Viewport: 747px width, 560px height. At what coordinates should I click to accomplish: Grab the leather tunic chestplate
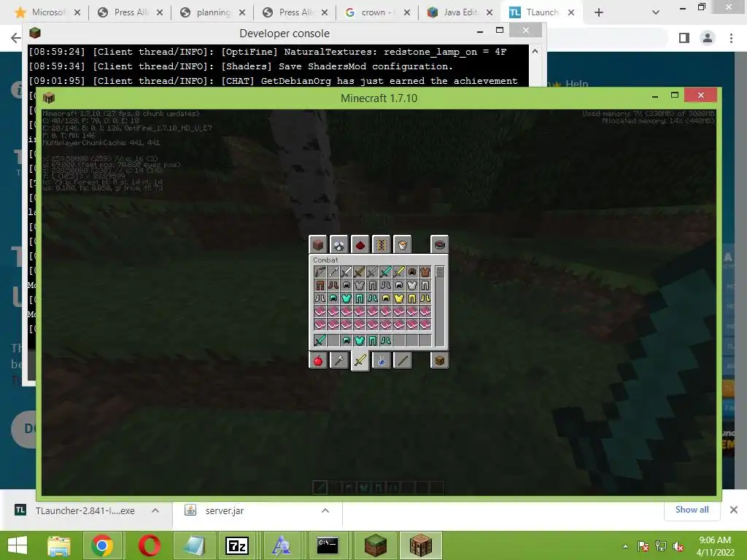(425, 272)
